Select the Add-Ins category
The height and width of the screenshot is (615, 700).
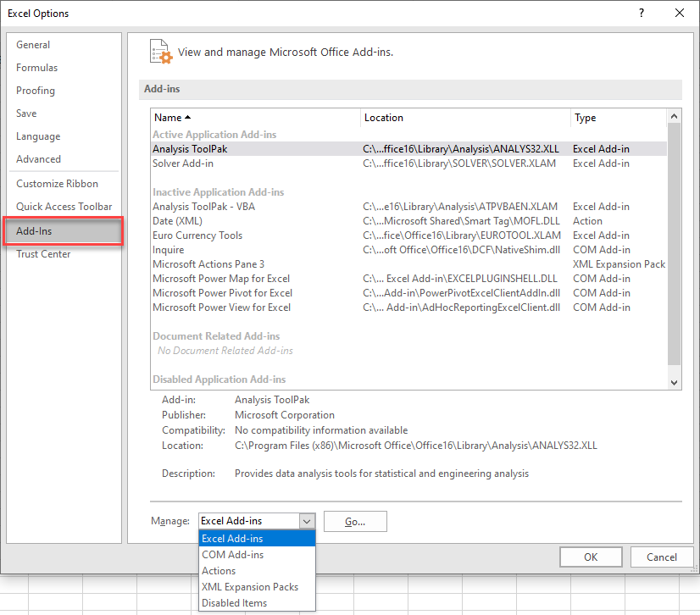(x=63, y=230)
